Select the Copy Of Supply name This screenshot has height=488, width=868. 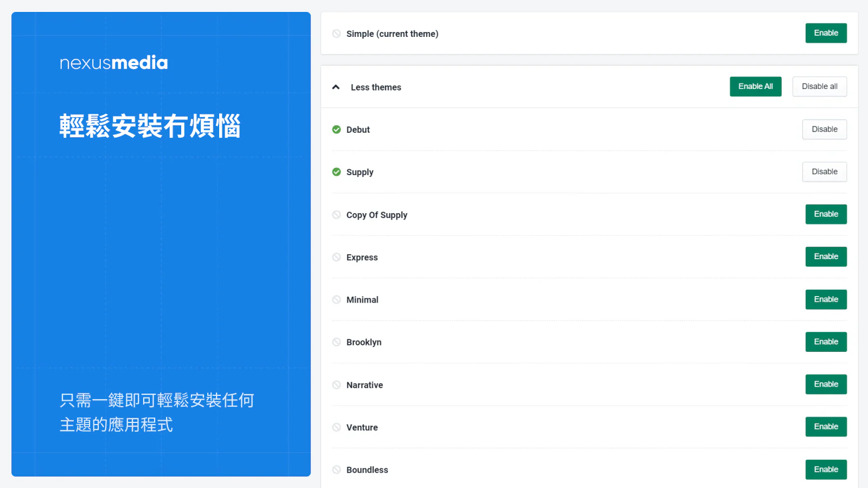[376, 215]
